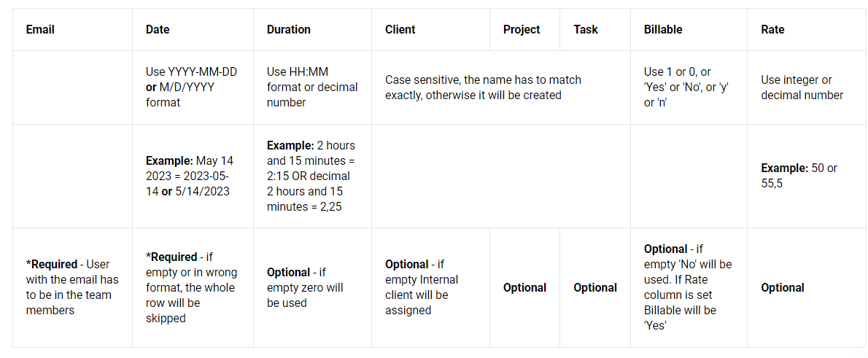
Task: Click the required Email team members note
Action: [x=72, y=288]
